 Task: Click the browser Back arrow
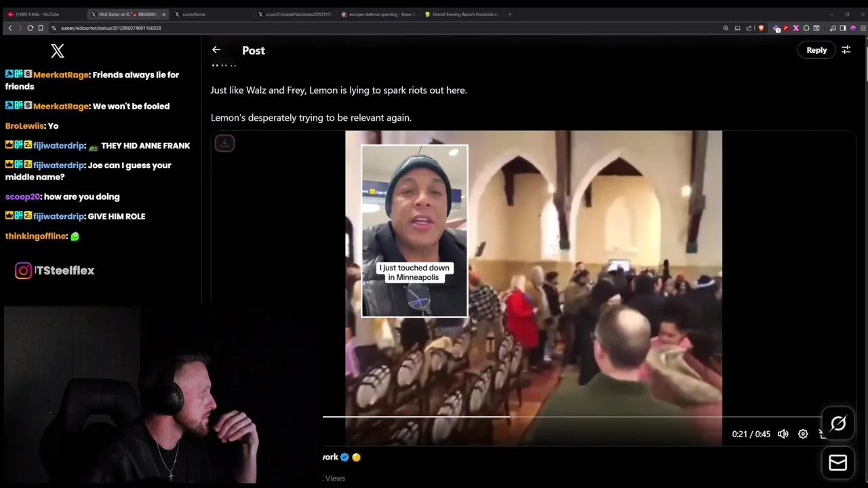pos(9,28)
